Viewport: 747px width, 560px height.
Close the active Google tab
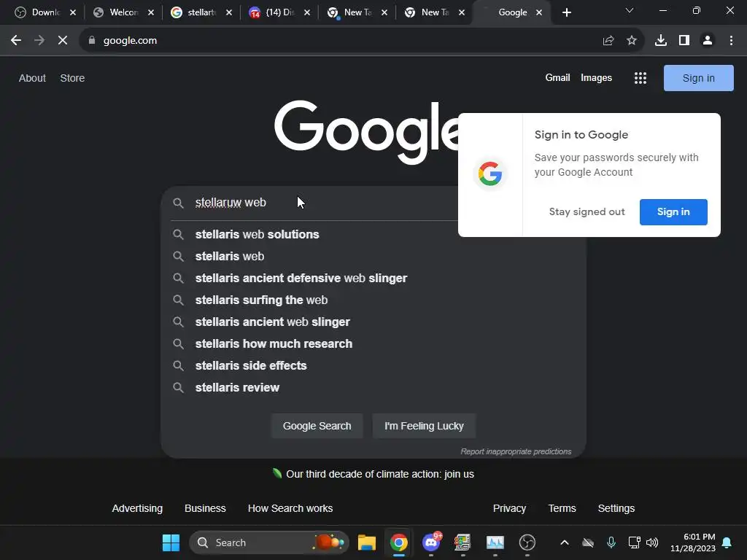click(x=539, y=13)
